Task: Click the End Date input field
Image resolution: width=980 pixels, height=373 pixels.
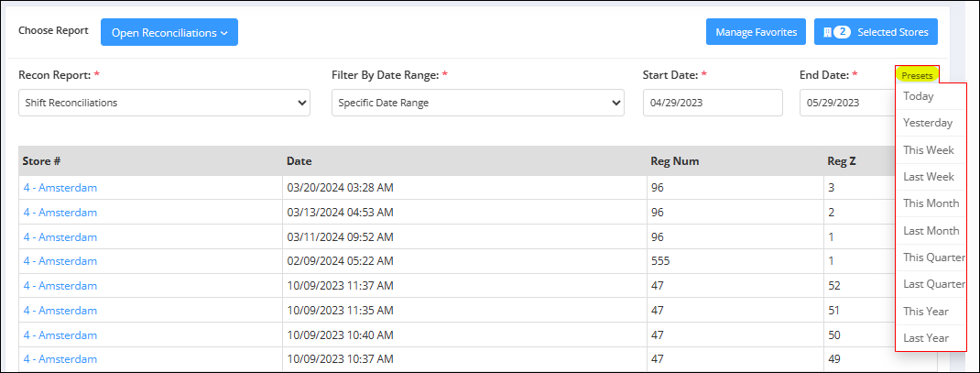Action: click(x=847, y=103)
